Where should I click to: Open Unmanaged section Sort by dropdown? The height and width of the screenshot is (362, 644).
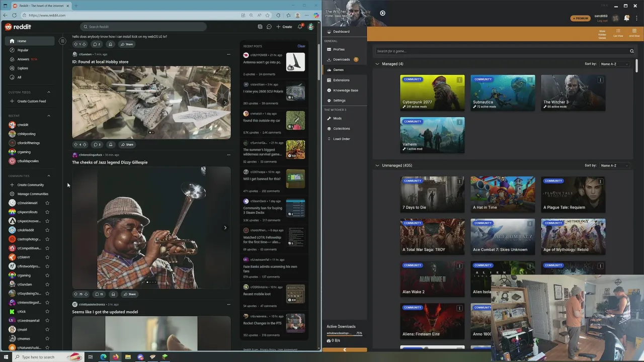(x=615, y=165)
